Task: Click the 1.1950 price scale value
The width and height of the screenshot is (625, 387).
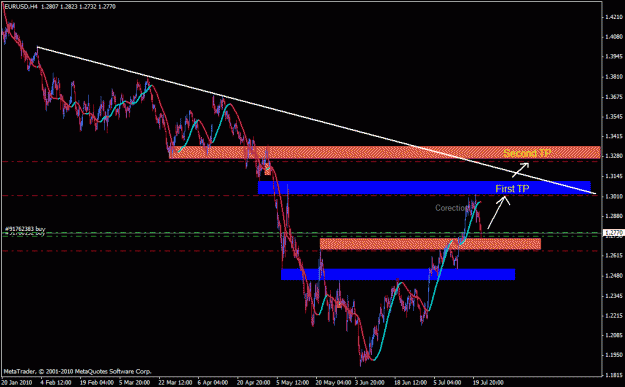Action: (x=614, y=355)
